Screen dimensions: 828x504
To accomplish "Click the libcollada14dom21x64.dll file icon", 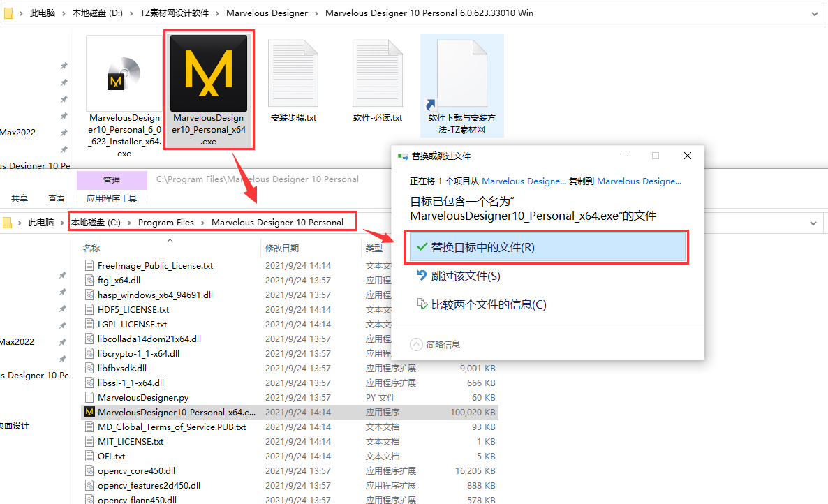I will [x=89, y=339].
